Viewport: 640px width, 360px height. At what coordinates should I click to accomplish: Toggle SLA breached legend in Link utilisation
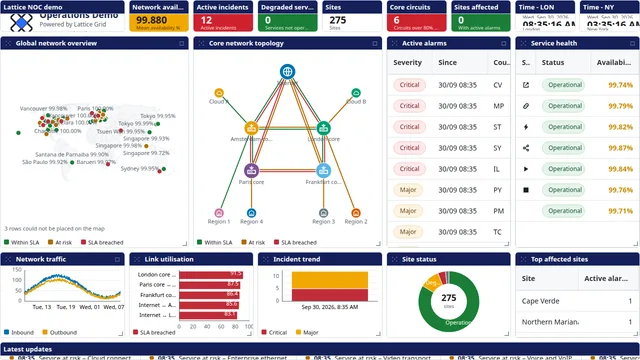154,332
